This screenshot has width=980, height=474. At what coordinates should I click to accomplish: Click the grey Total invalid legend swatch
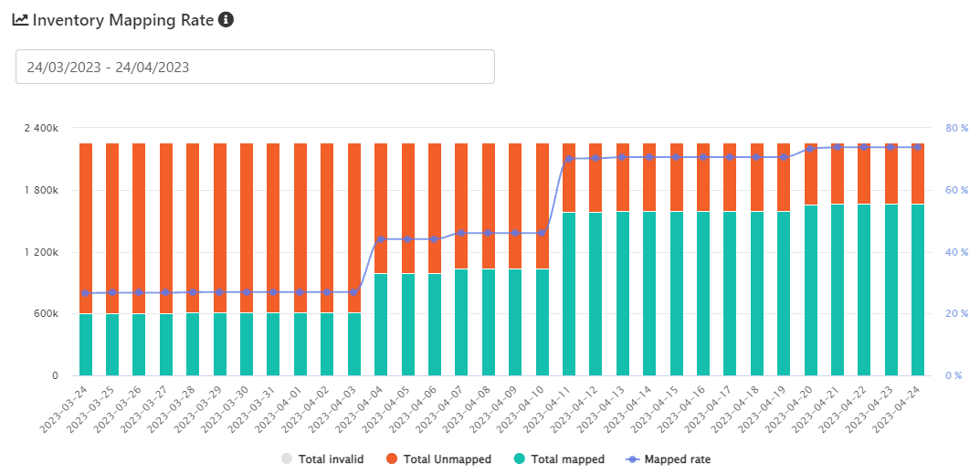coord(287,459)
